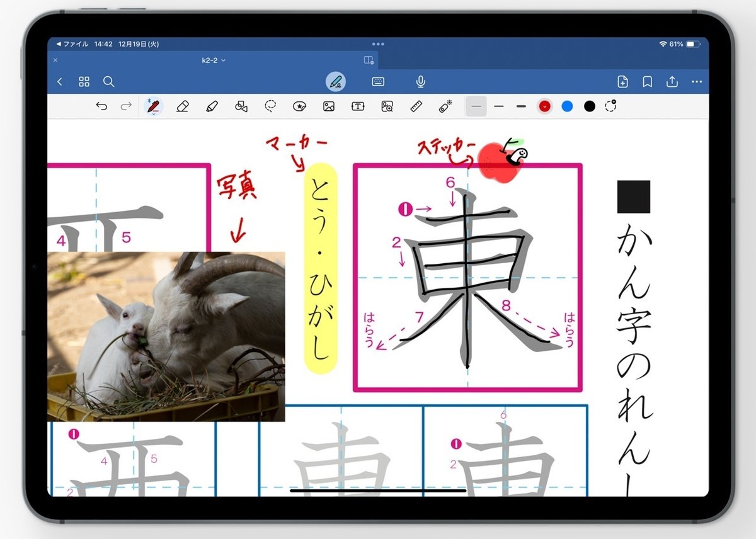Viewport: 756px width, 539px height.
Task: Tap the date 12月19日(火)
Action: pyautogui.click(x=138, y=44)
